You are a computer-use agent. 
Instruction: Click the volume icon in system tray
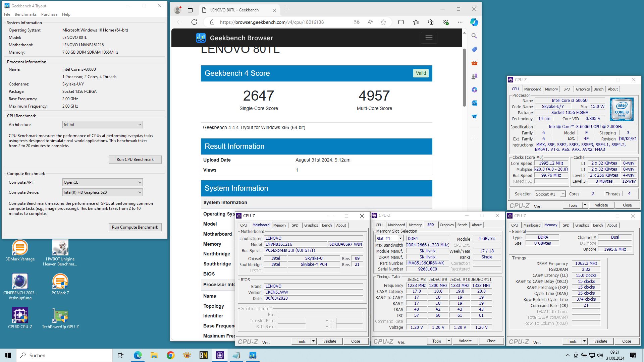pos(600,355)
